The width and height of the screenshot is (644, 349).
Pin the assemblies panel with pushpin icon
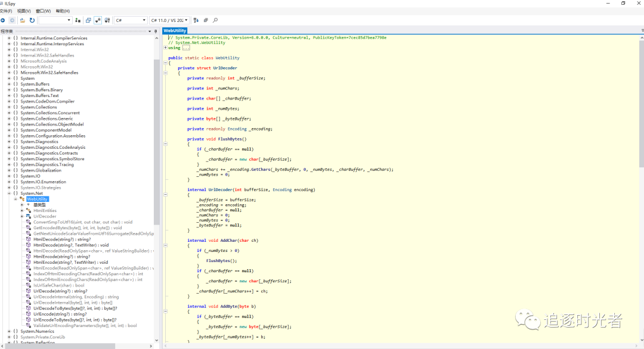click(156, 31)
